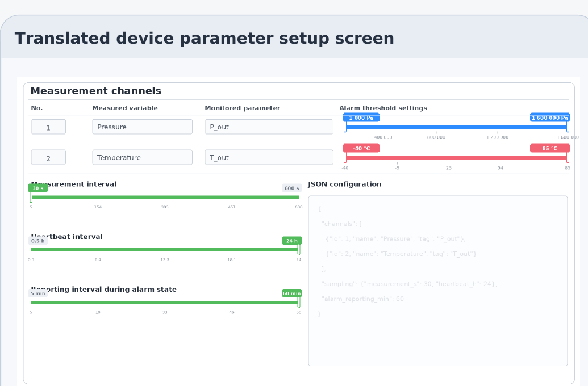
Task: Click the channel number 2 field
Action: click(48, 157)
